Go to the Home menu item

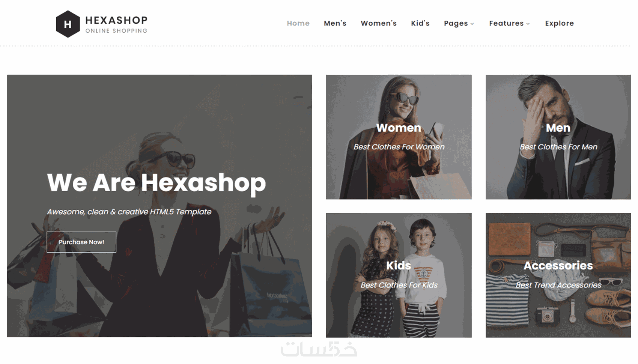298,23
